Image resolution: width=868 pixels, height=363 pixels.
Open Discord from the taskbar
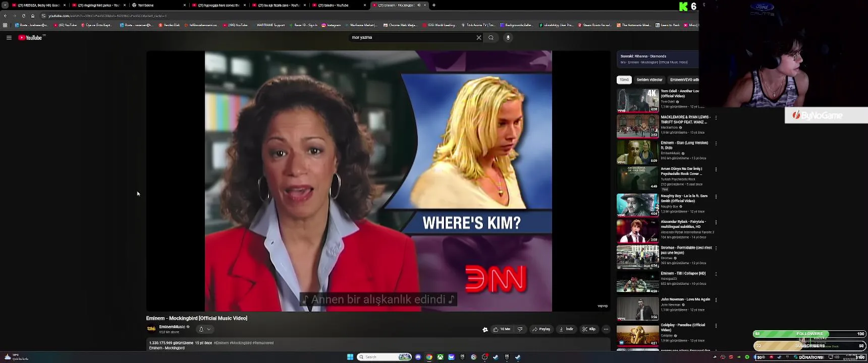[x=418, y=357]
